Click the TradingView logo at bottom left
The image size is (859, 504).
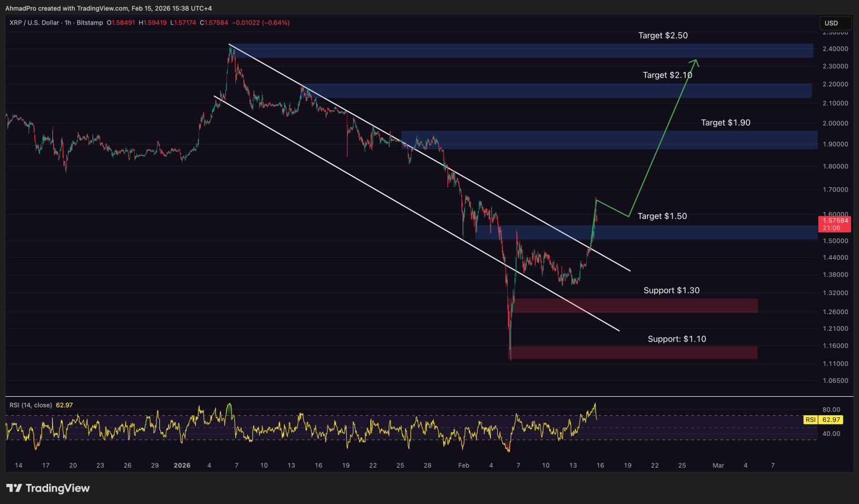tap(48, 488)
